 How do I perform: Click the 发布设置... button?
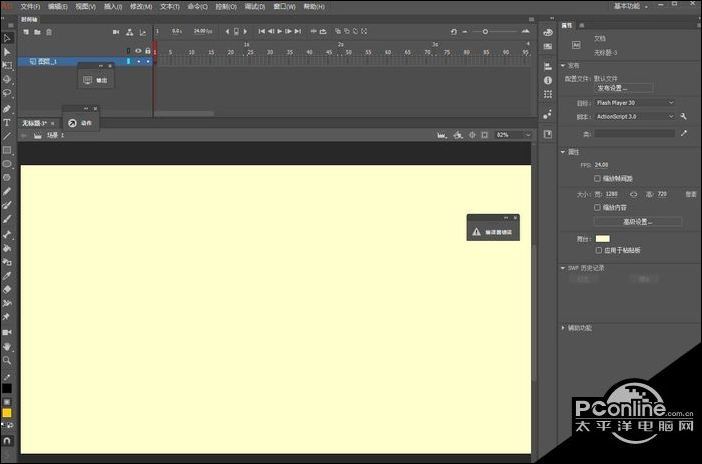click(x=623, y=88)
